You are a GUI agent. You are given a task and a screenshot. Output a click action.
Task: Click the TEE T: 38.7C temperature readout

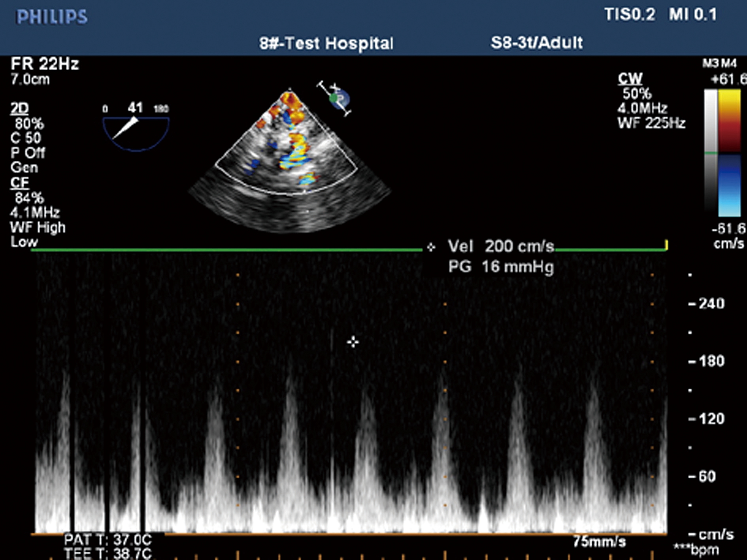click(108, 554)
